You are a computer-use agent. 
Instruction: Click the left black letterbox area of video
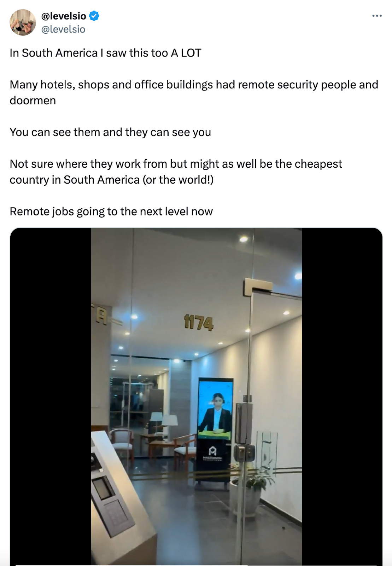coord(51,396)
